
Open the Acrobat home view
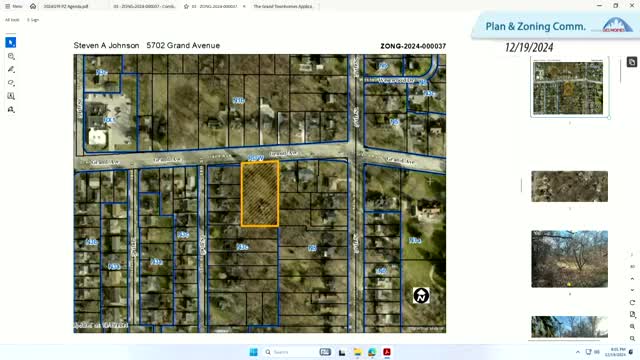(33, 6)
